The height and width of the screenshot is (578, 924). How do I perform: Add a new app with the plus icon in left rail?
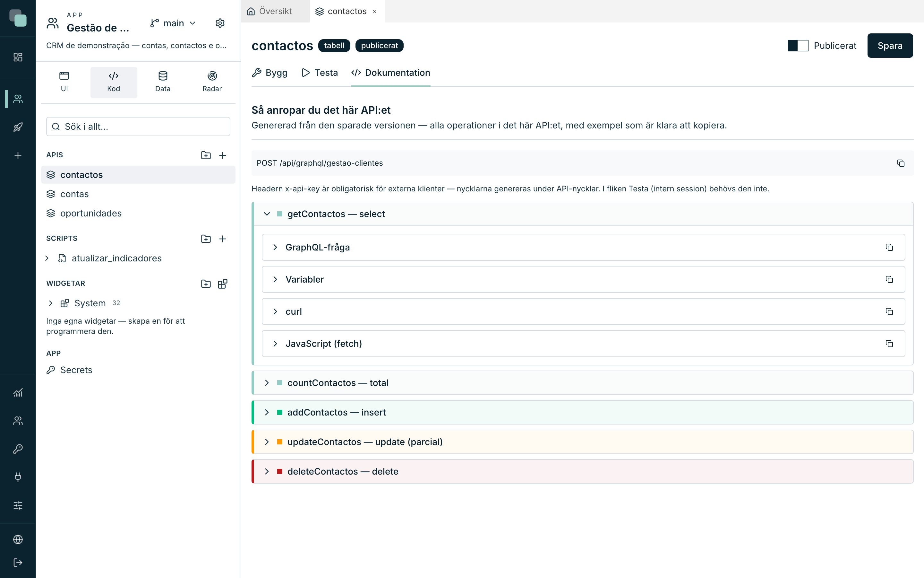[x=18, y=156]
